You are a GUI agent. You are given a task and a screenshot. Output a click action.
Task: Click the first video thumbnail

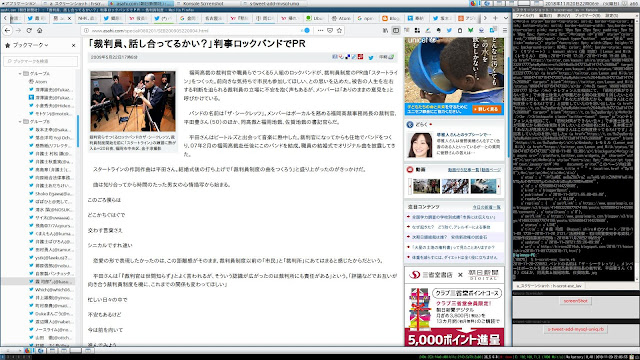coord(426,186)
